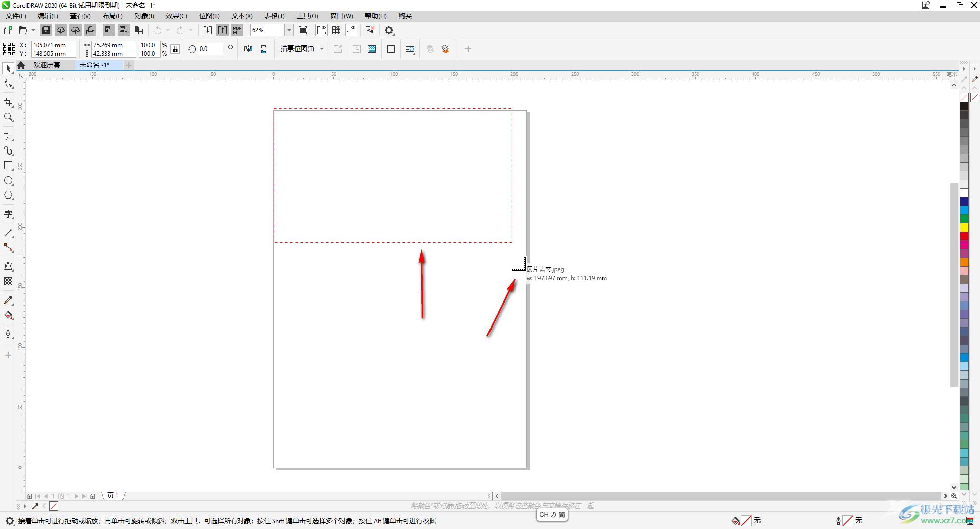Create a new document with toolbar icon

[8, 30]
